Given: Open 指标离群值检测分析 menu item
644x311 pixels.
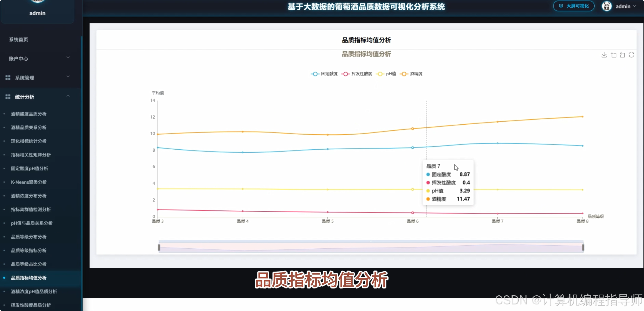Looking at the screenshot, I should click(x=31, y=210).
